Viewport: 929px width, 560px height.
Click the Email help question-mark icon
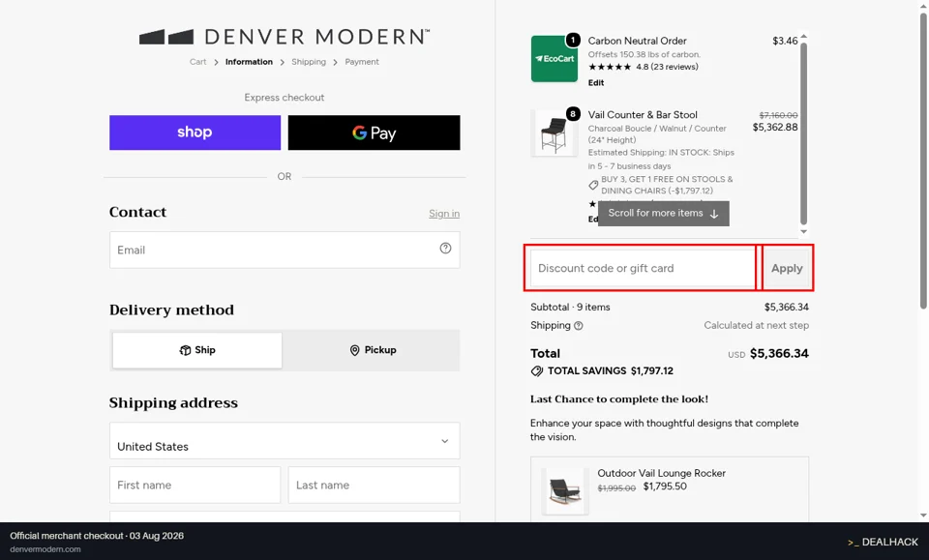coord(445,249)
